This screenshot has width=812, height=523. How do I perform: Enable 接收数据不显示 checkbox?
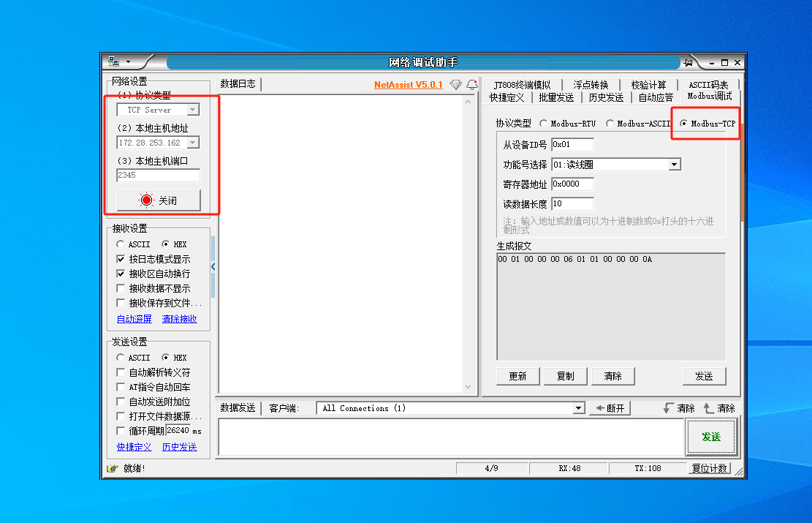(x=121, y=288)
